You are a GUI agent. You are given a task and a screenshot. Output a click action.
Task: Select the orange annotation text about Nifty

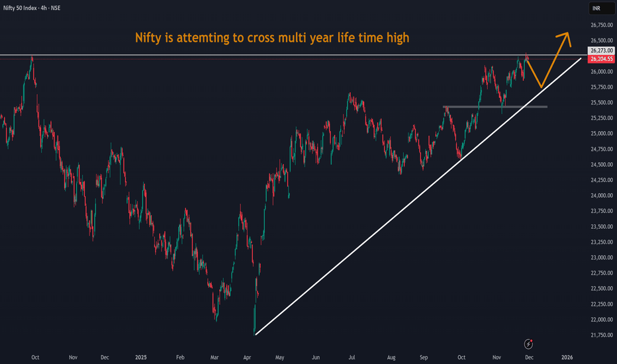coord(271,38)
